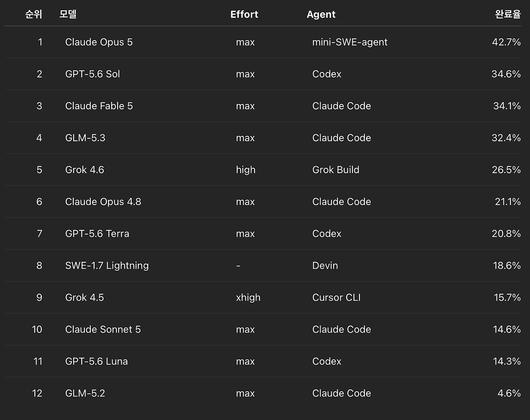Viewport: 530px width, 420px height.
Task: Select the 42.7% completion rate cell
Action: pos(506,42)
